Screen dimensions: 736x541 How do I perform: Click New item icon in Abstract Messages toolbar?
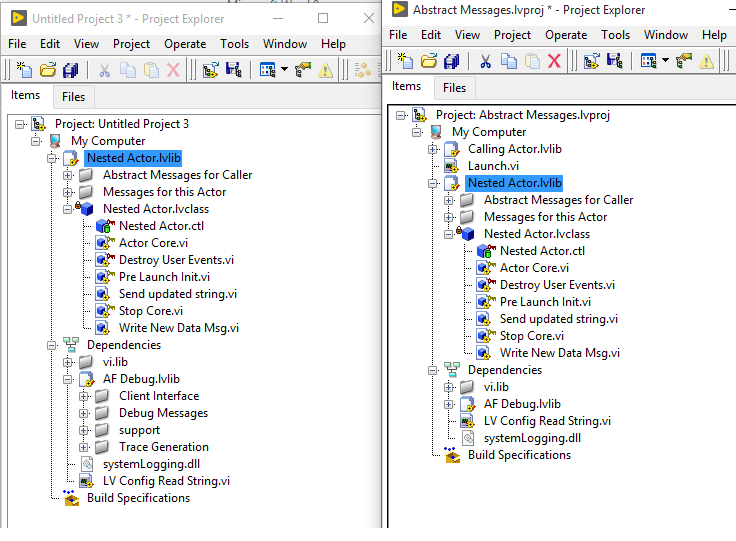pos(405,61)
